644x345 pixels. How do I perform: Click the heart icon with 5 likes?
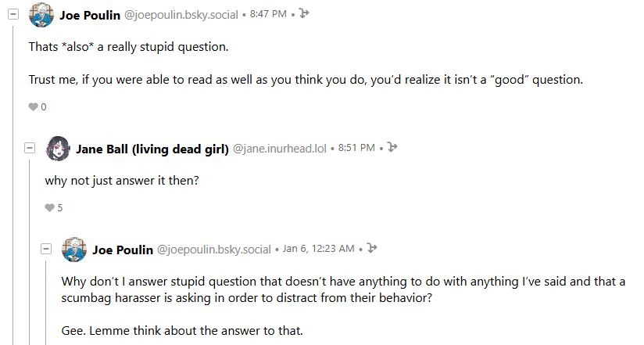[x=49, y=208]
